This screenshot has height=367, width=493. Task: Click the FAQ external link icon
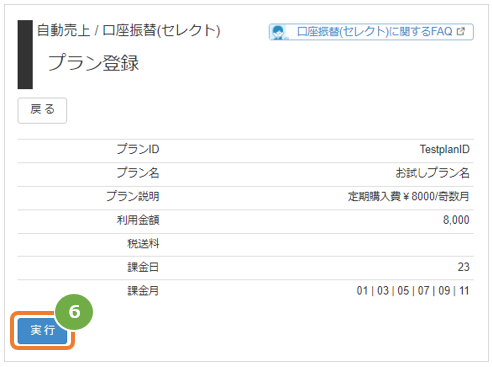pyautogui.click(x=461, y=32)
